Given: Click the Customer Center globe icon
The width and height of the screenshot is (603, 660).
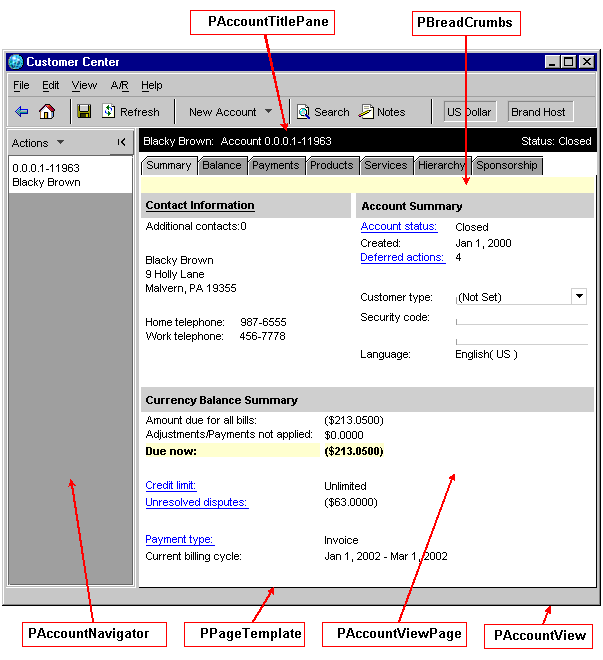Looking at the screenshot, I should (x=16, y=62).
